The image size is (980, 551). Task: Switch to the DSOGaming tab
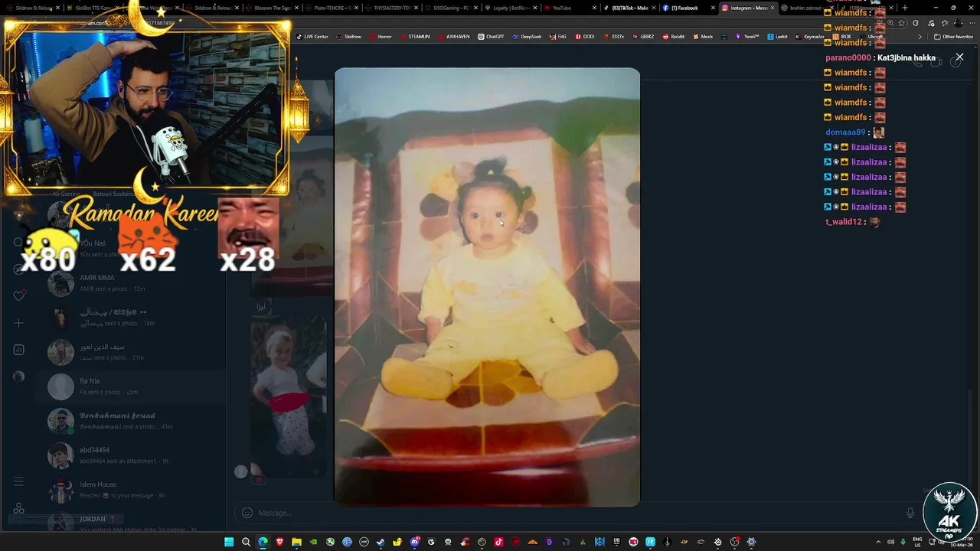[x=450, y=8]
